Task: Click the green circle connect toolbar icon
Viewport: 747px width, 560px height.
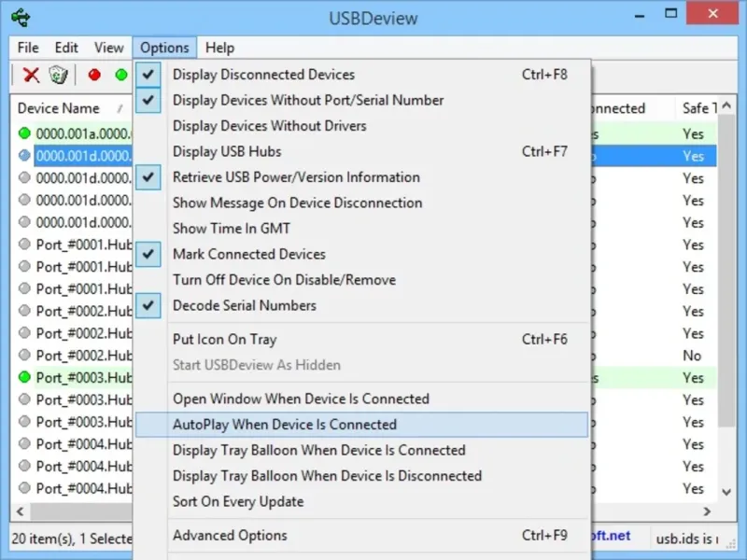Action: click(121, 75)
